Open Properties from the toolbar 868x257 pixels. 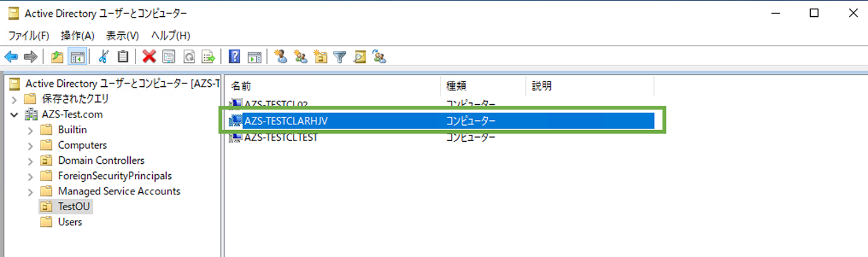pyautogui.click(x=168, y=56)
